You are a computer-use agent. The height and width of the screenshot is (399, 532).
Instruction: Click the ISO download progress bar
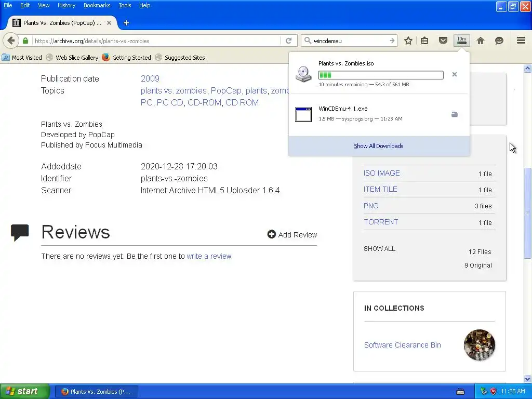381,75
